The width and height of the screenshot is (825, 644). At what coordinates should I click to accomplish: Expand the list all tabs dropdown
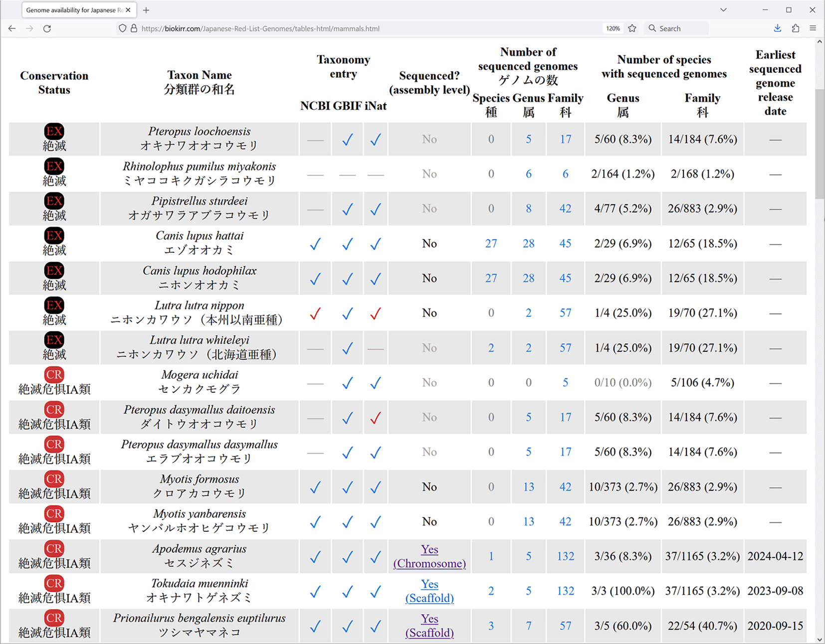723,10
